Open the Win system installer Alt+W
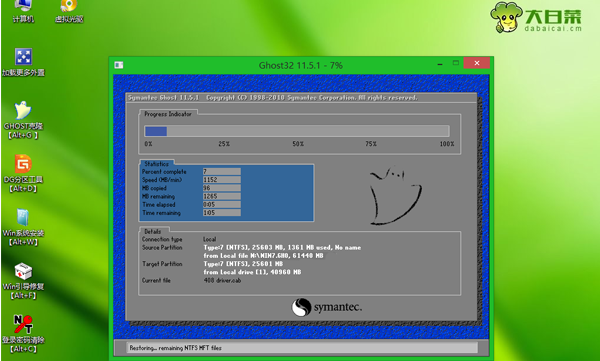This screenshot has width=600, height=361. 23,227
